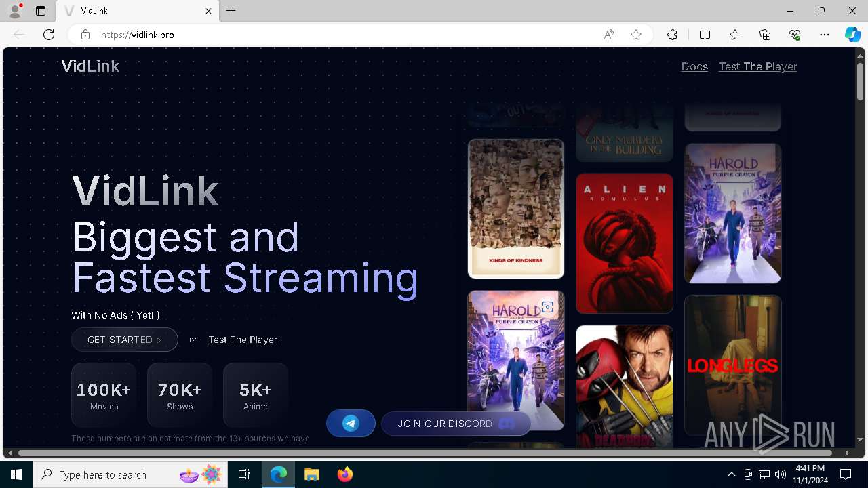Click the scroll down arrow
This screenshot has width=868, height=488.
pyautogui.click(x=860, y=440)
